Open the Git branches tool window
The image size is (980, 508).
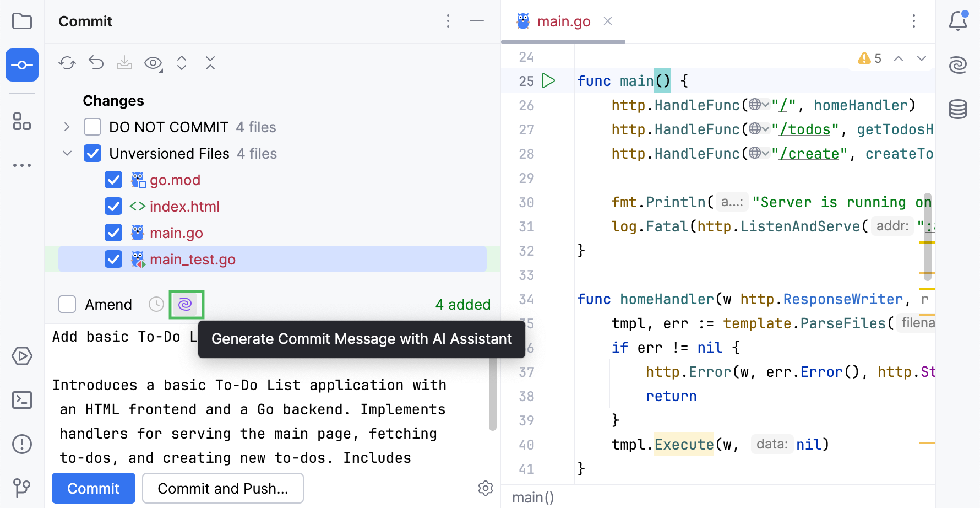(21, 488)
